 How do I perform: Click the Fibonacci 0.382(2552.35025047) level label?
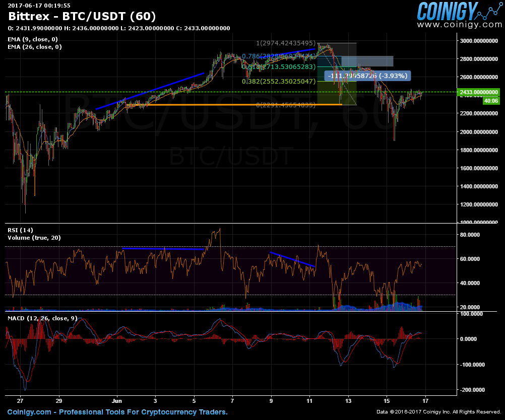click(x=279, y=81)
